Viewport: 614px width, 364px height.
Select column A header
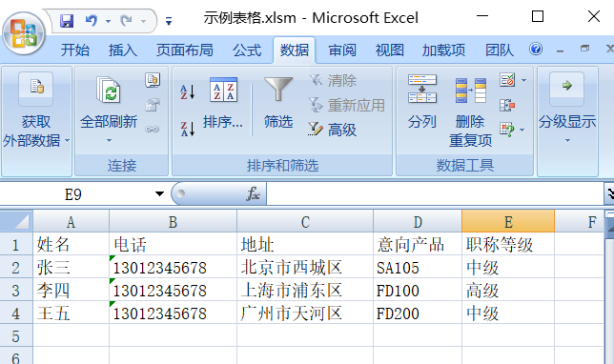[71, 222]
